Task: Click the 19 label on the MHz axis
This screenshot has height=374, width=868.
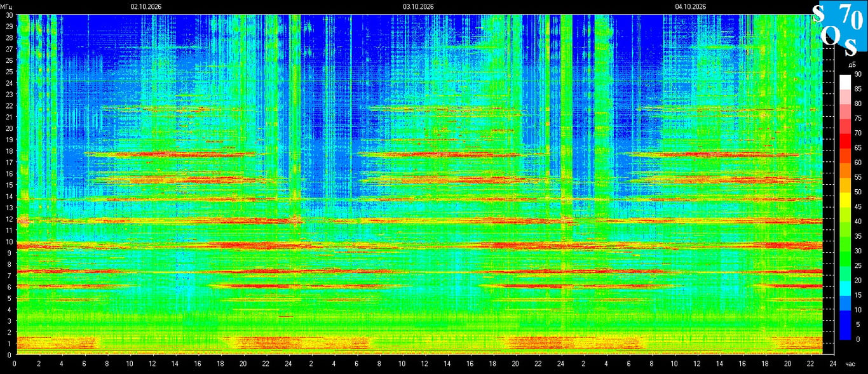Action: point(9,140)
